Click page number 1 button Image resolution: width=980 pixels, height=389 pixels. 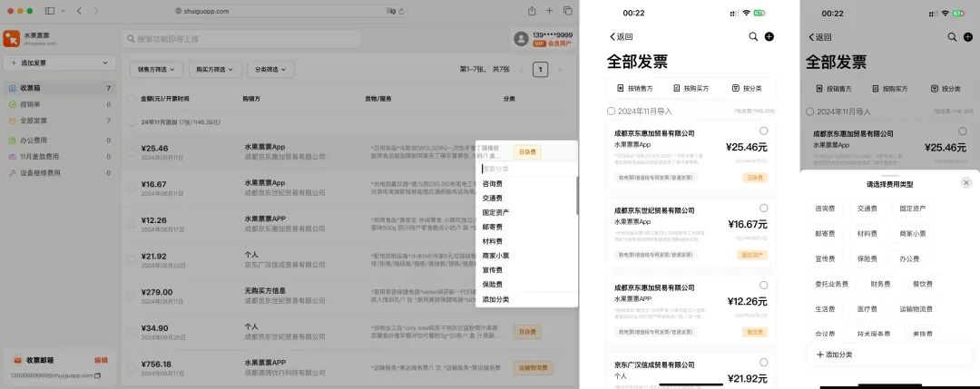coord(541,69)
